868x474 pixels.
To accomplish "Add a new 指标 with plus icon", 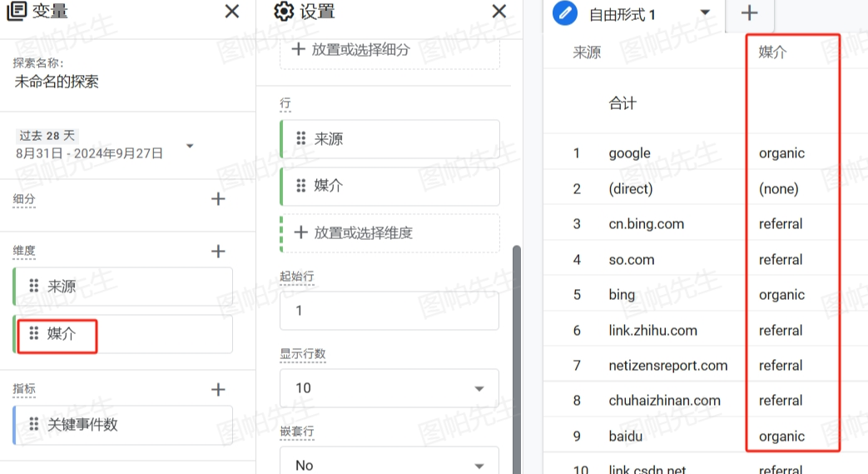I will click(x=218, y=389).
